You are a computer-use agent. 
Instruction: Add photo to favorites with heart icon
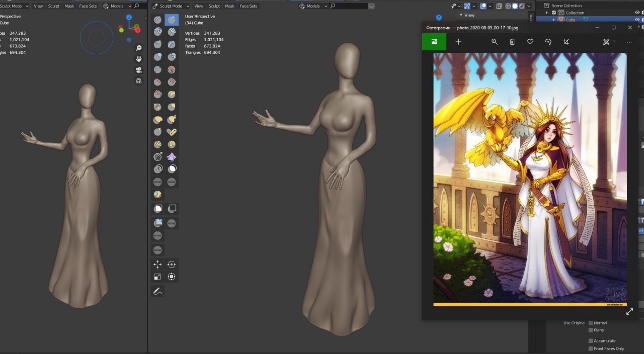coord(530,42)
